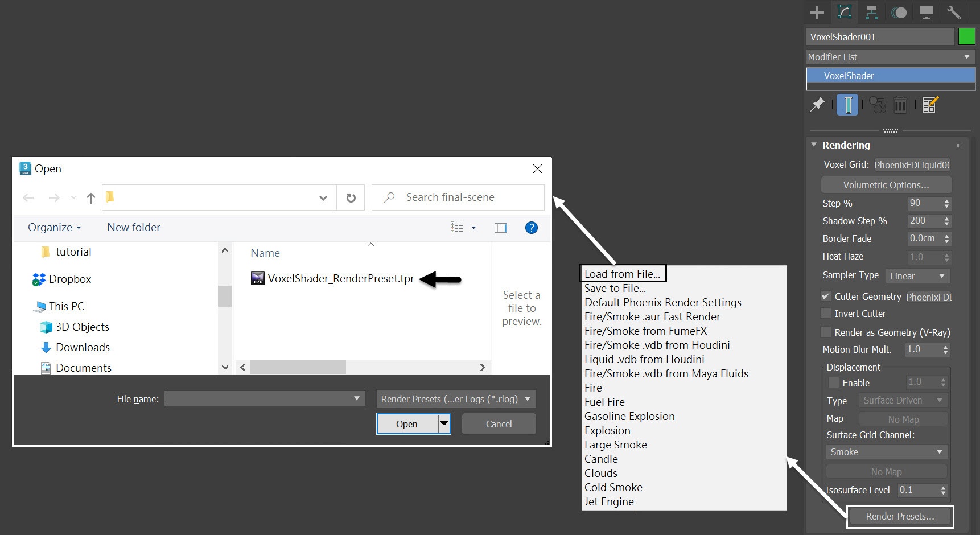The image size is (980, 535).
Task: Toggle the Cutter Geometry checkbox
Action: coord(826,297)
